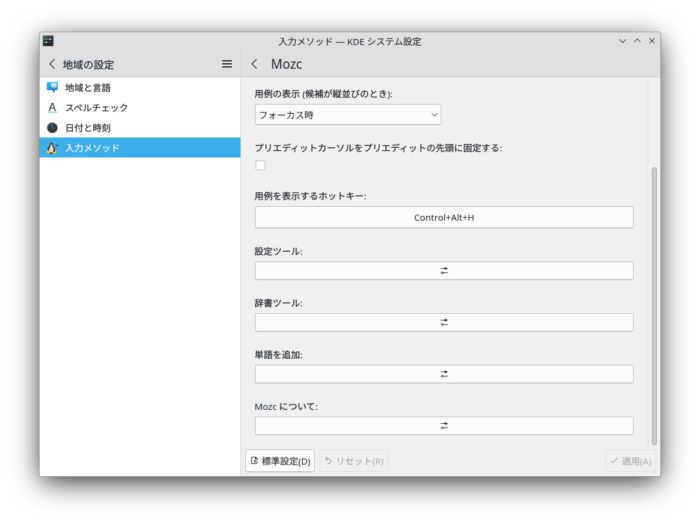Launch the 設定ツール configuration button
Screen dimensions: 700x523
(x=444, y=270)
